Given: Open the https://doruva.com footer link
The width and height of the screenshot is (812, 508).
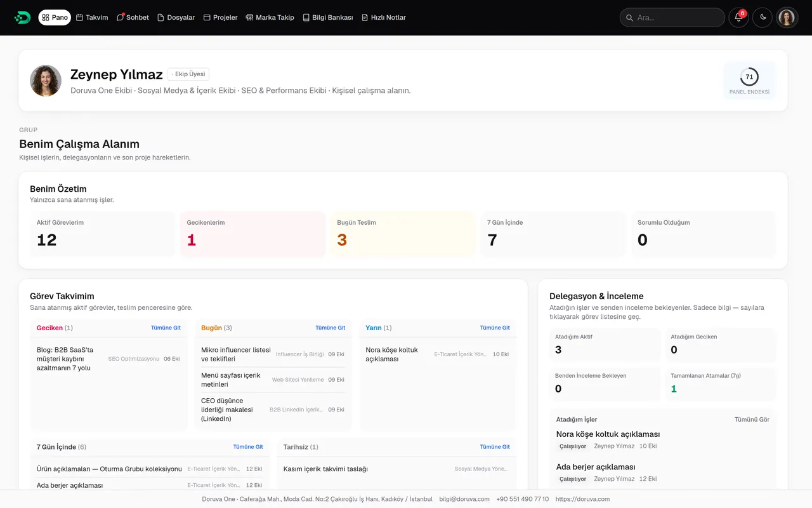Looking at the screenshot, I should 582,499.
